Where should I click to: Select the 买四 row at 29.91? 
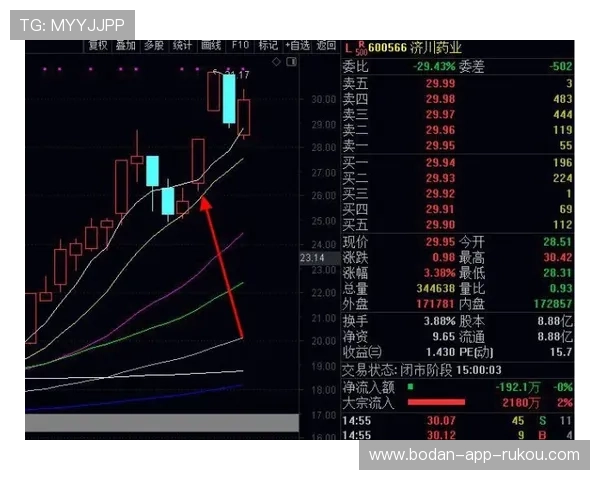coord(457,209)
